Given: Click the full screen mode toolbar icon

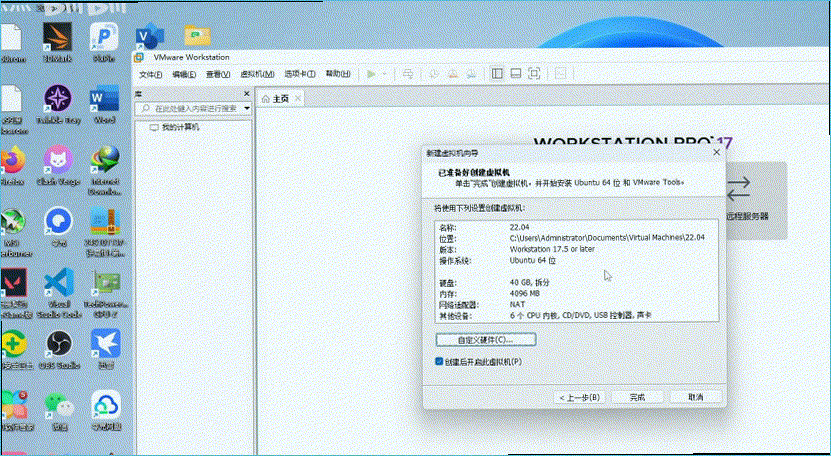Looking at the screenshot, I should click(534, 74).
